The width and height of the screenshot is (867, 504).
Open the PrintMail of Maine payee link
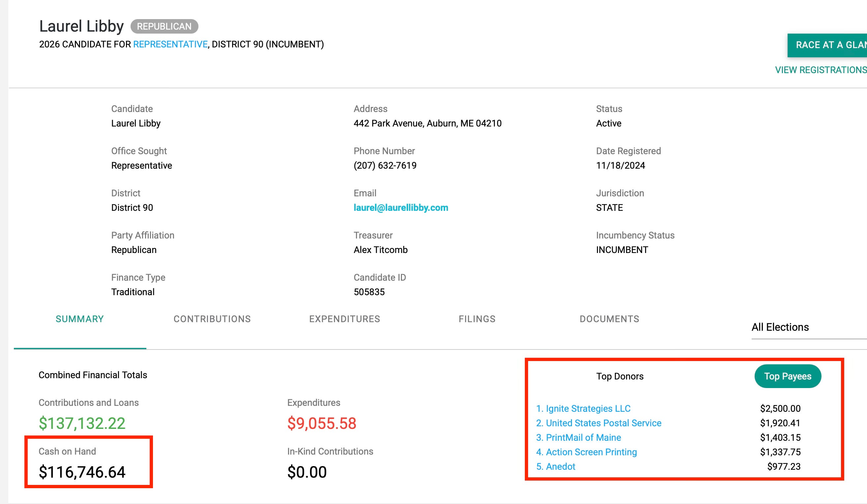coord(583,438)
